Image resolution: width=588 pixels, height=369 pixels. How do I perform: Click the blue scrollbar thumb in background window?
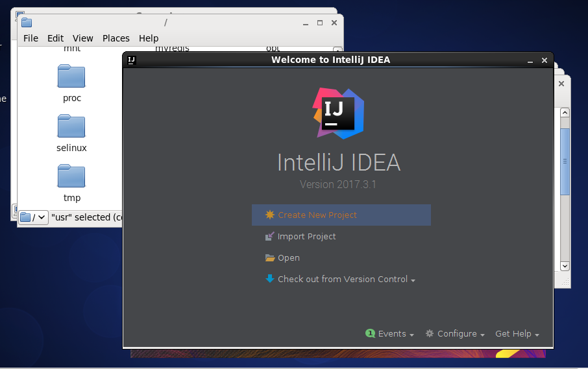[x=565, y=161]
